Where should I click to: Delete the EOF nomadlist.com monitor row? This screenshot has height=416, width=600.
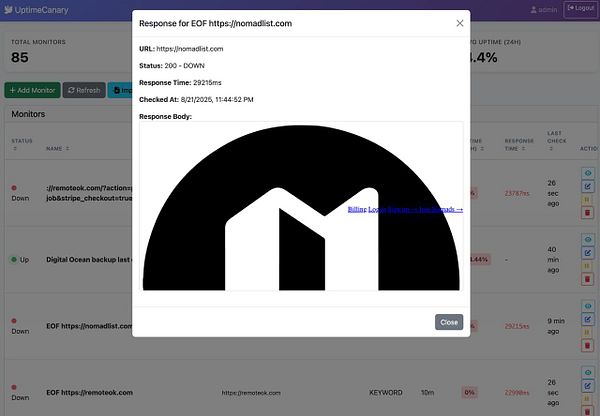(x=588, y=346)
